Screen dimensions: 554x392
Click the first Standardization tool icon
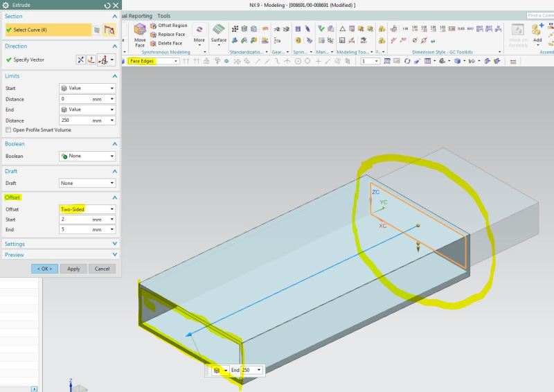tap(235, 29)
